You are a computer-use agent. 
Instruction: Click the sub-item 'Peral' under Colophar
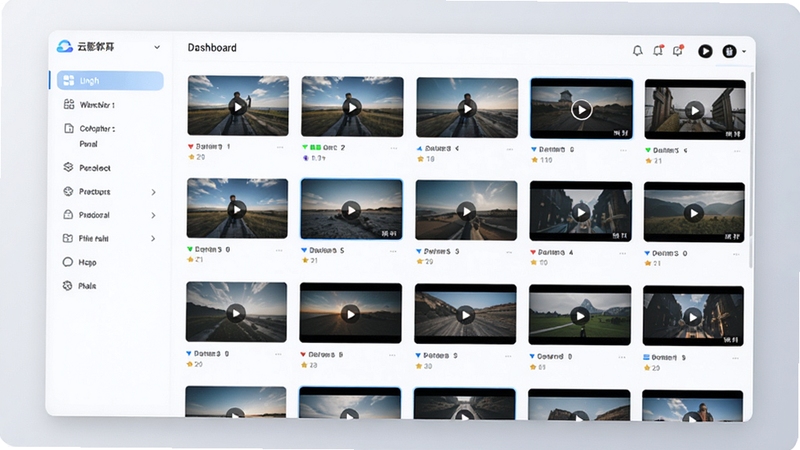(88, 144)
